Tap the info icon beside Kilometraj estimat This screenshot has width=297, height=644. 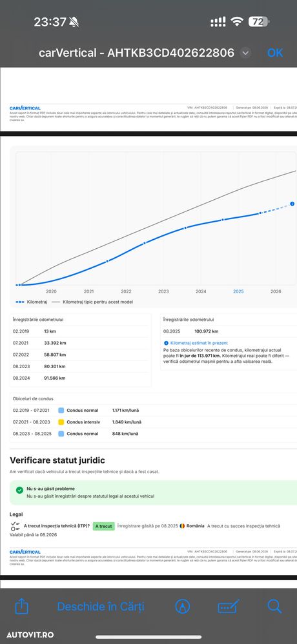[166, 343]
